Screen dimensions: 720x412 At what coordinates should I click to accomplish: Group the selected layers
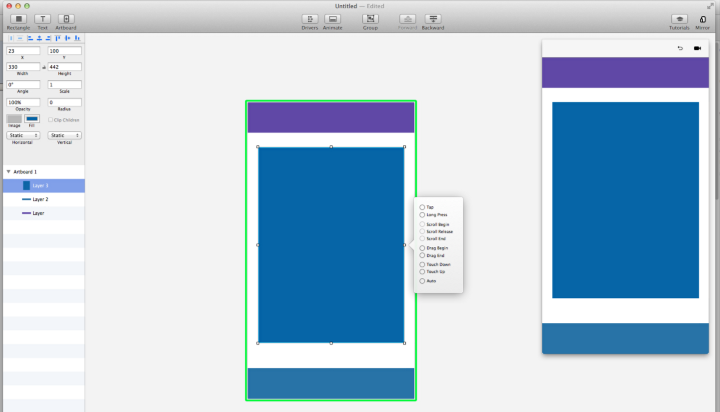pos(370,19)
